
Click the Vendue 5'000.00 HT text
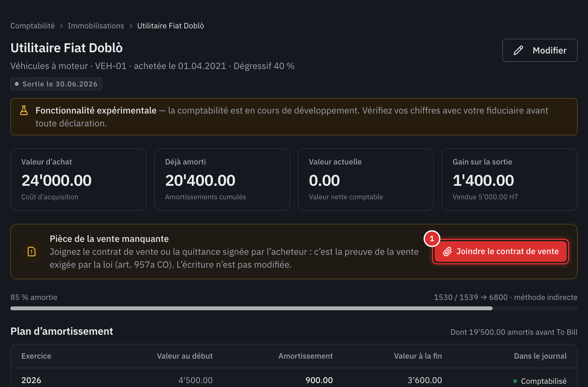point(485,197)
